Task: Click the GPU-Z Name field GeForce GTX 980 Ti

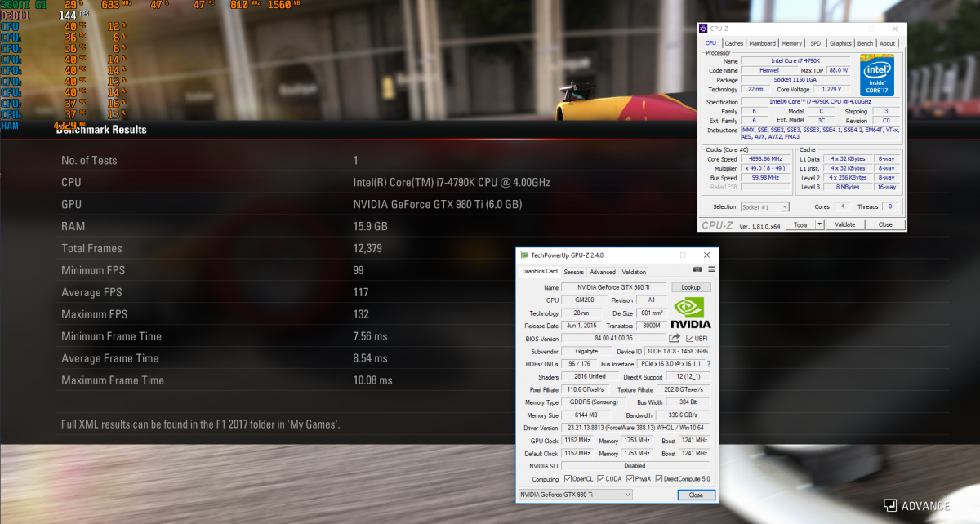Action: click(x=614, y=287)
